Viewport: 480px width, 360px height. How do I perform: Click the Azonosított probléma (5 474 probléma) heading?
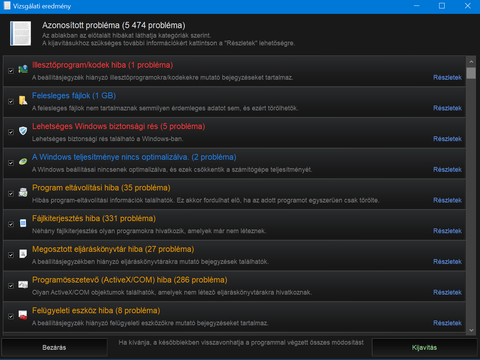(113, 25)
